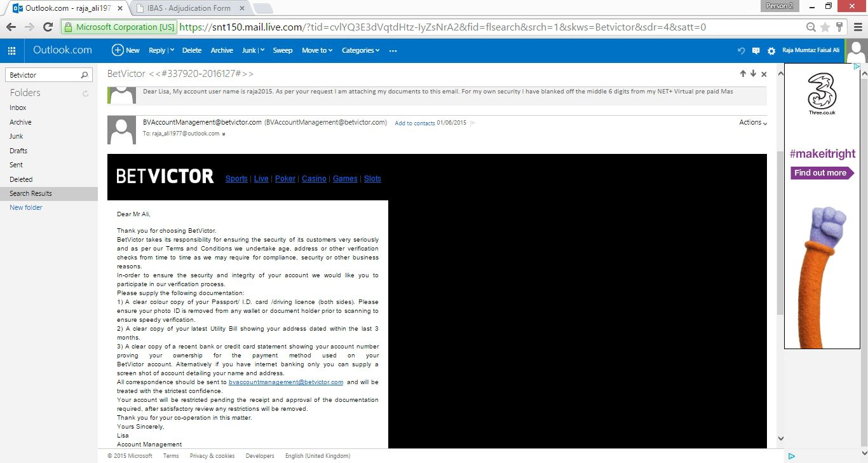
Task: Click the Find out more ad button
Action: click(x=823, y=173)
